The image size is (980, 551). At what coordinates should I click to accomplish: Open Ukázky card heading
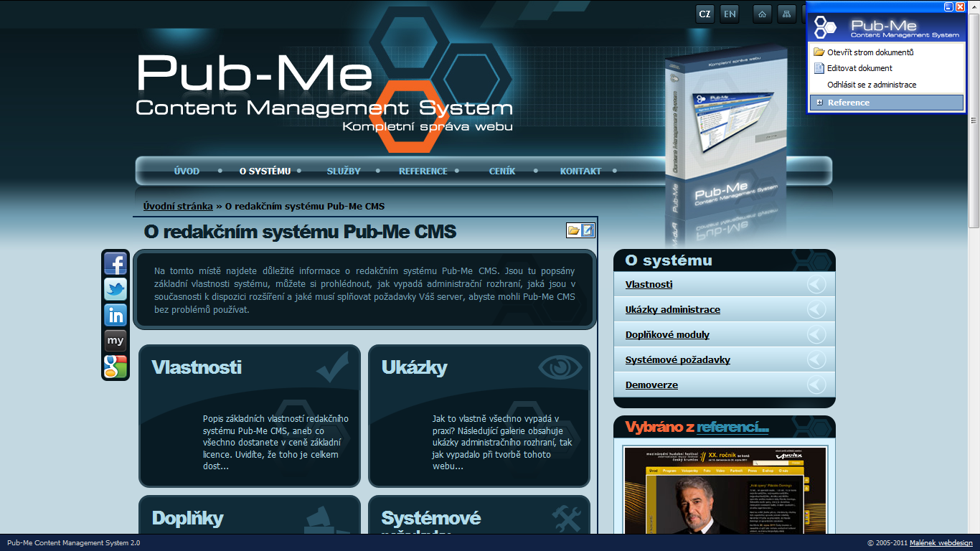[x=414, y=367]
